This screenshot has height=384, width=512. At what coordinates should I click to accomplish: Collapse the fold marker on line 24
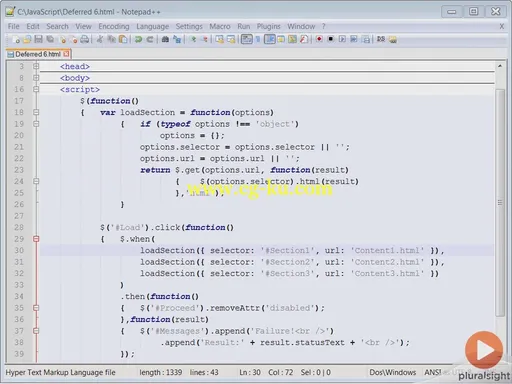click(x=36, y=181)
